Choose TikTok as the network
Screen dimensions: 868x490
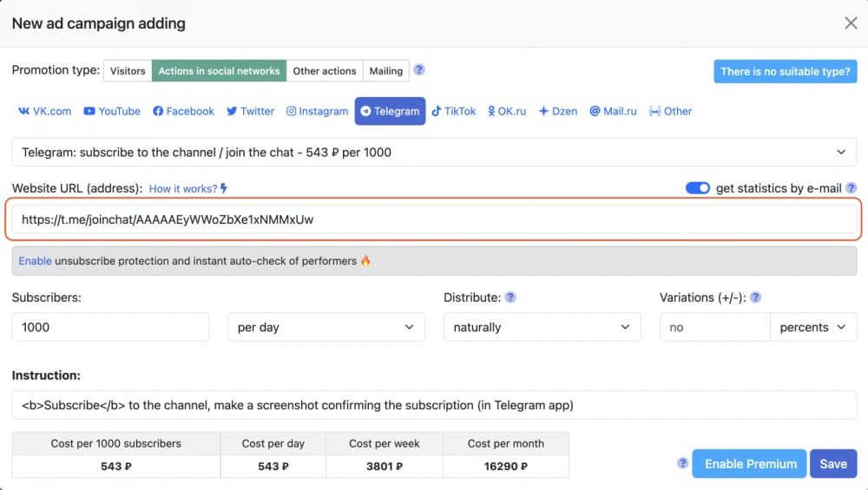[x=454, y=111]
